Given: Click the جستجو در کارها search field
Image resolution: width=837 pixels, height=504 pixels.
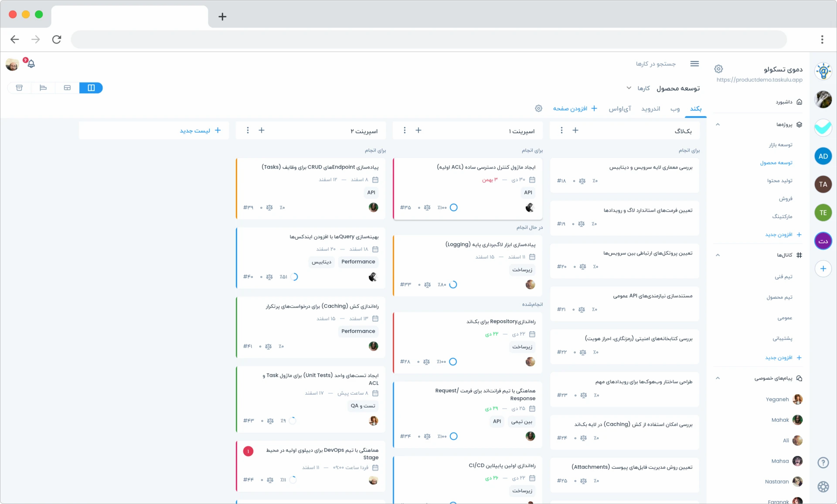Looking at the screenshot, I should click(655, 64).
